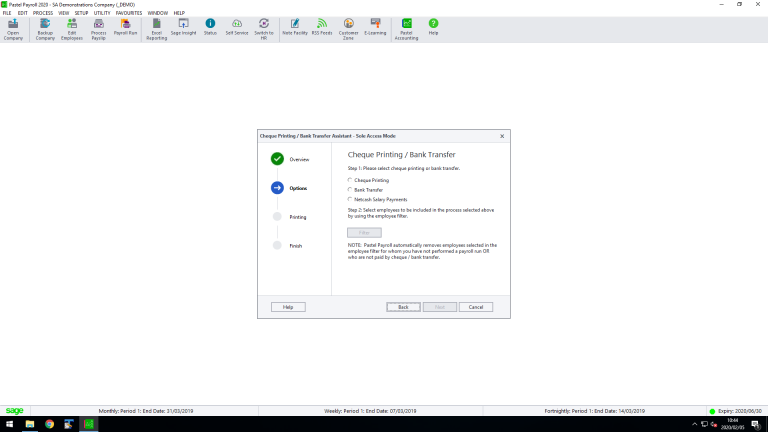The width and height of the screenshot is (768, 432).
Task: Open the WINDOW menu
Action: (x=158, y=13)
